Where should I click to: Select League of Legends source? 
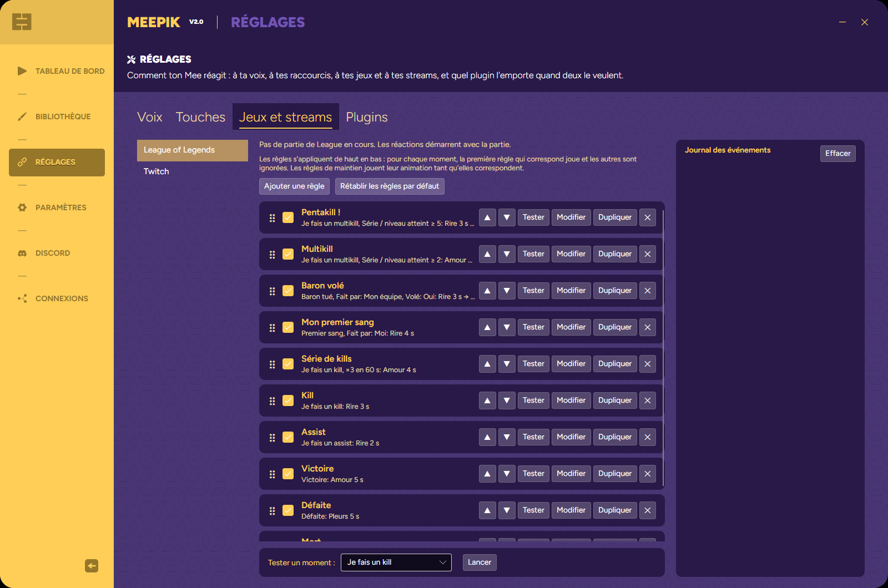193,150
